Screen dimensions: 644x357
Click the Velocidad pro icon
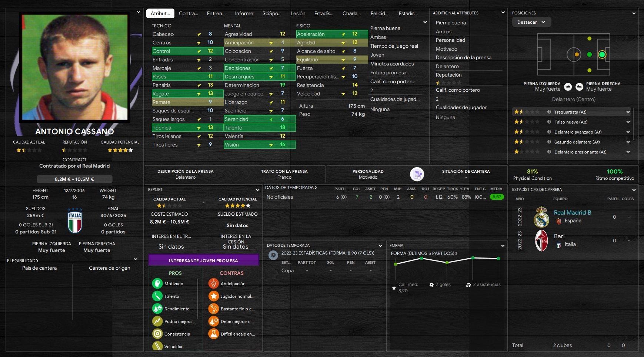coord(157,346)
